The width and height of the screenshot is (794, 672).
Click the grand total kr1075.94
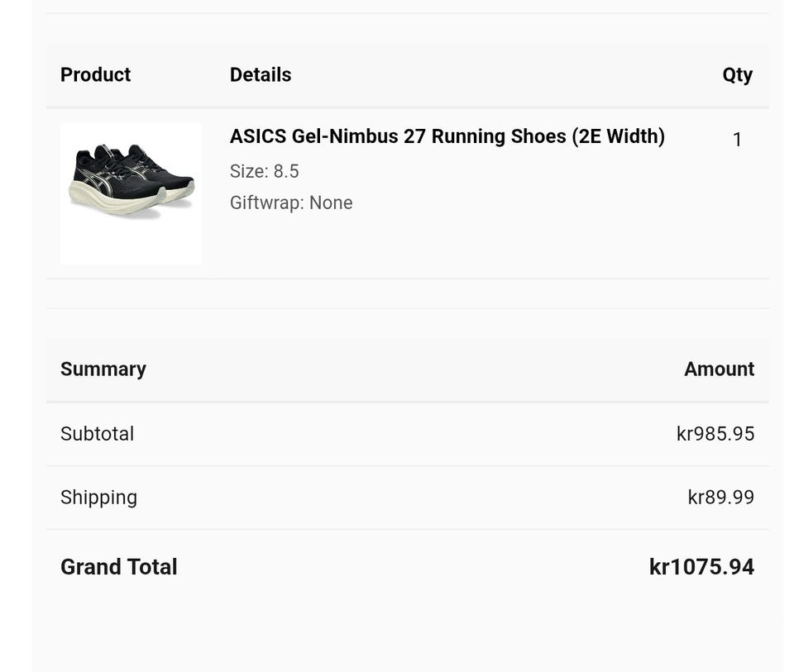tap(701, 567)
